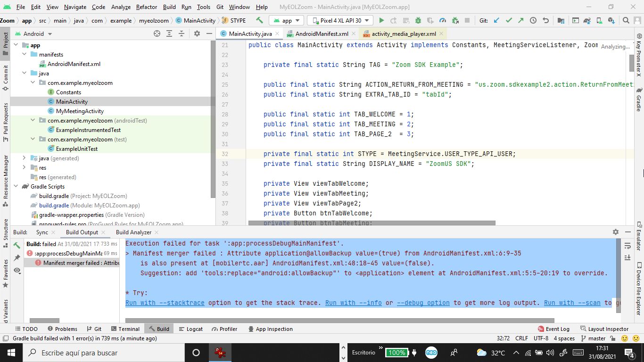Click the Git commit checkmark icon

[x=509, y=20]
